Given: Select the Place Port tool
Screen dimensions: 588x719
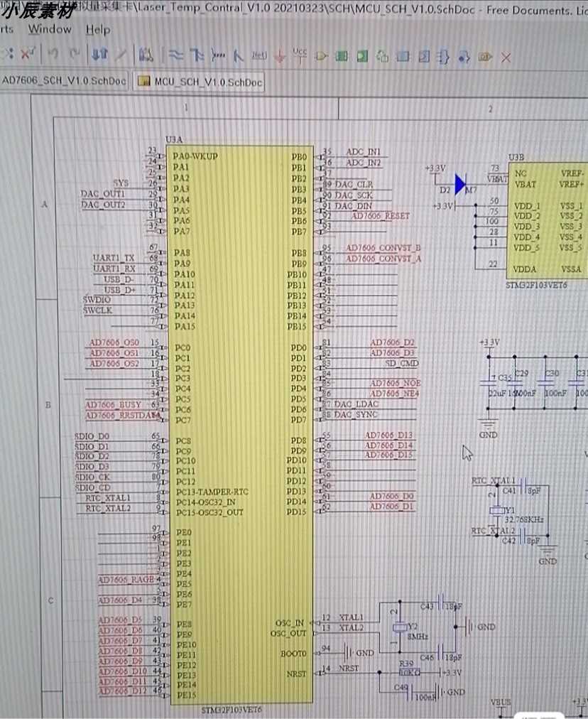Looking at the screenshot, I should coord(485,57).
